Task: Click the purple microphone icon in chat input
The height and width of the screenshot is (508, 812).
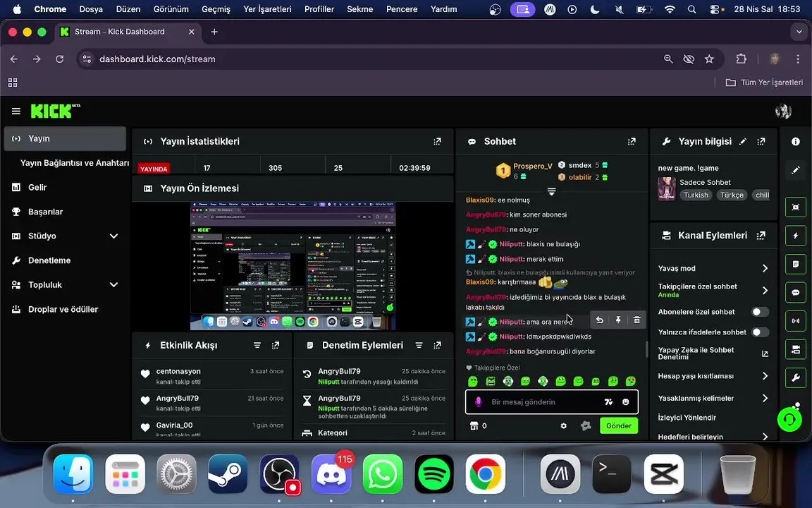Action: pyautogui.click(x=479, y=401)
